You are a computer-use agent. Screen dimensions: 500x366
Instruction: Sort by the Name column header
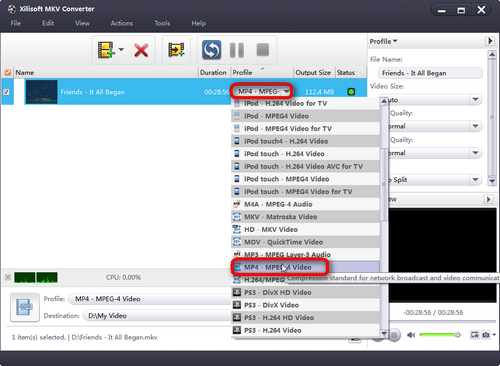point(106,72)
